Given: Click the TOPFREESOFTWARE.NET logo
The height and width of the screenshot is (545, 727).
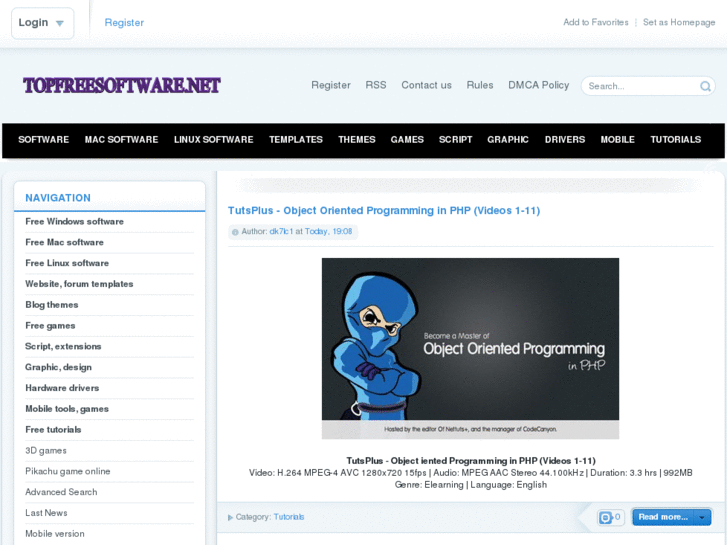Looking at the screenshot, I should point(122,85).
